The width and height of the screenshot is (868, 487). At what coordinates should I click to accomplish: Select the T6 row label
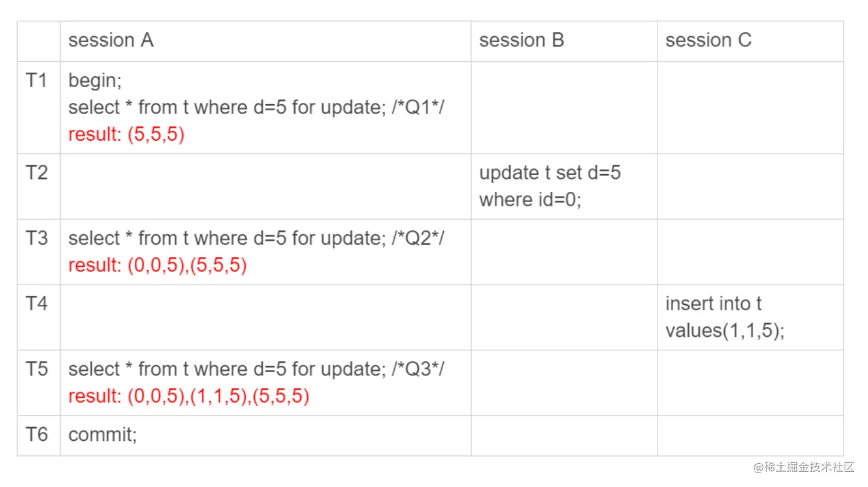point(37,435)
